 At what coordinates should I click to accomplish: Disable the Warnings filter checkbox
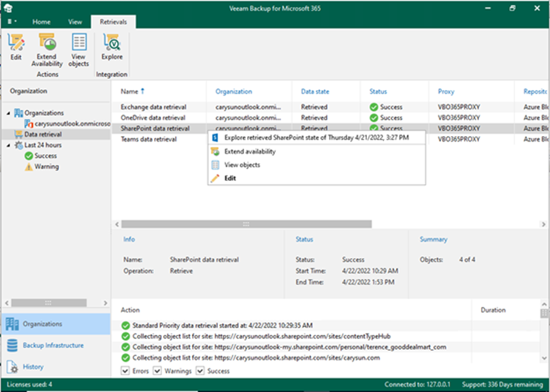pyautogui.click(x=157, y=371)
